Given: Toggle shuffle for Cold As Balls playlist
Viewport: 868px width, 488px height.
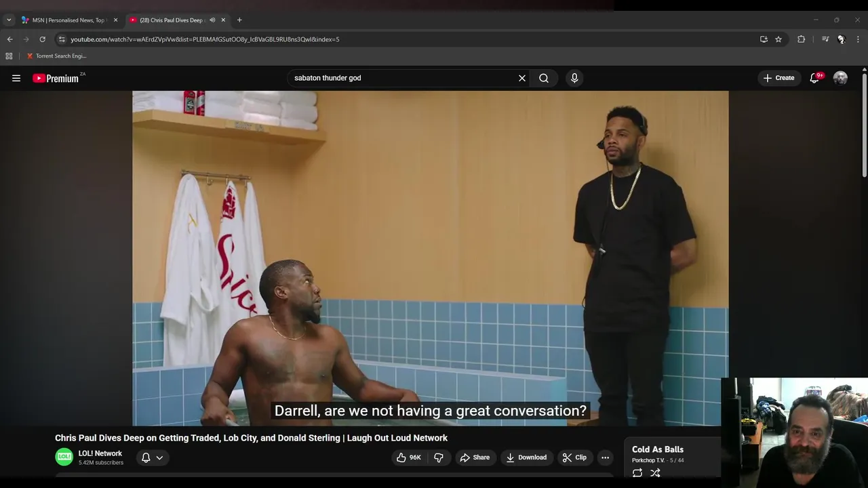Looking at the screenshot, I should pos(655,473).
